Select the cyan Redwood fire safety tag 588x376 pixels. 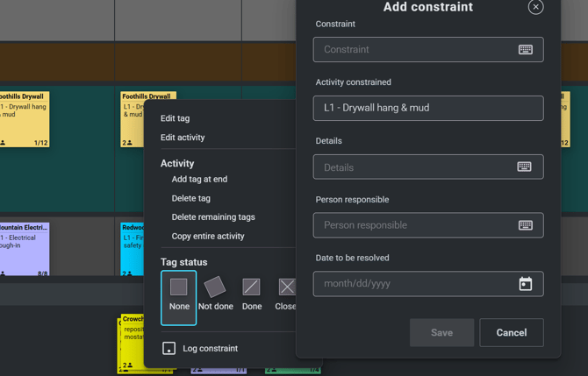tap(132, 249)
